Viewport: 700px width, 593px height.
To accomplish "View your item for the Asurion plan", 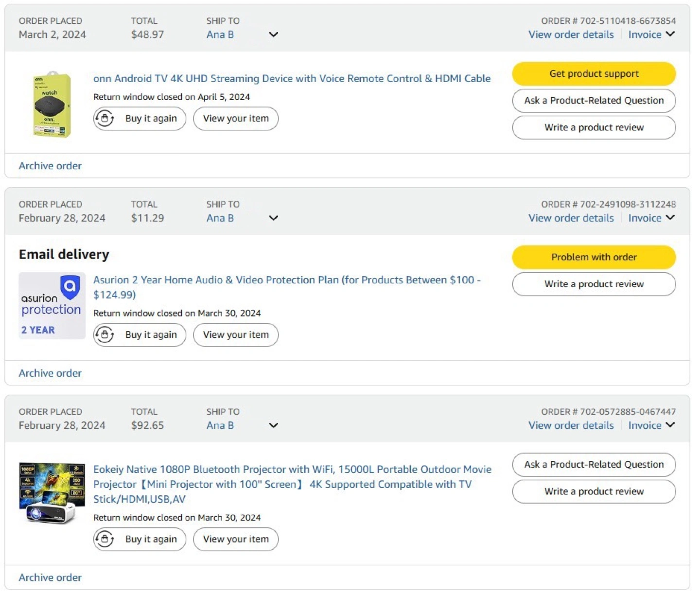I will 236,335.
